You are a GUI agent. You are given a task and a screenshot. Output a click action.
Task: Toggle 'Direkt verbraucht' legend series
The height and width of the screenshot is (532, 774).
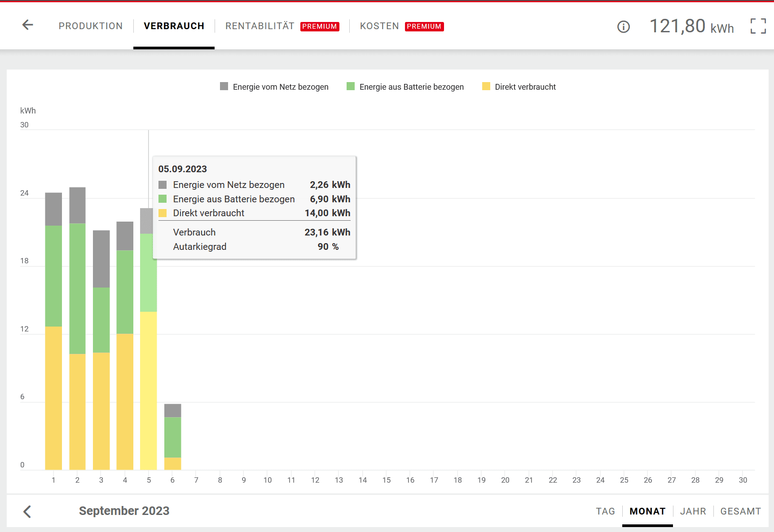pos(519,87)
